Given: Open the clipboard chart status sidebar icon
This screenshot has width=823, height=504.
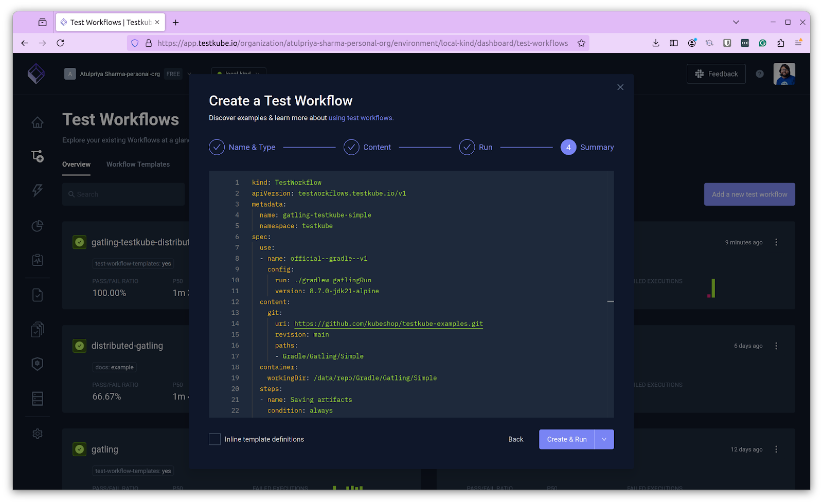Looking at the screenshot, I should coord(38,260).
